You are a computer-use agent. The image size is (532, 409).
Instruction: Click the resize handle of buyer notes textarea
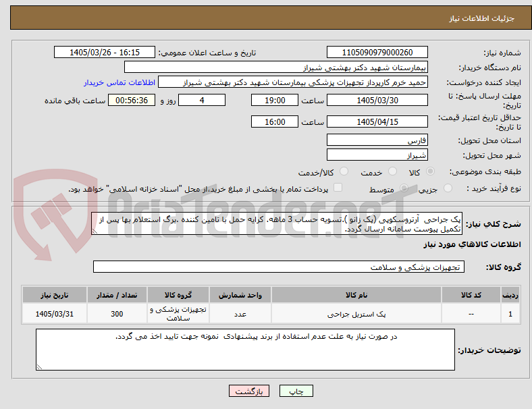39,367
